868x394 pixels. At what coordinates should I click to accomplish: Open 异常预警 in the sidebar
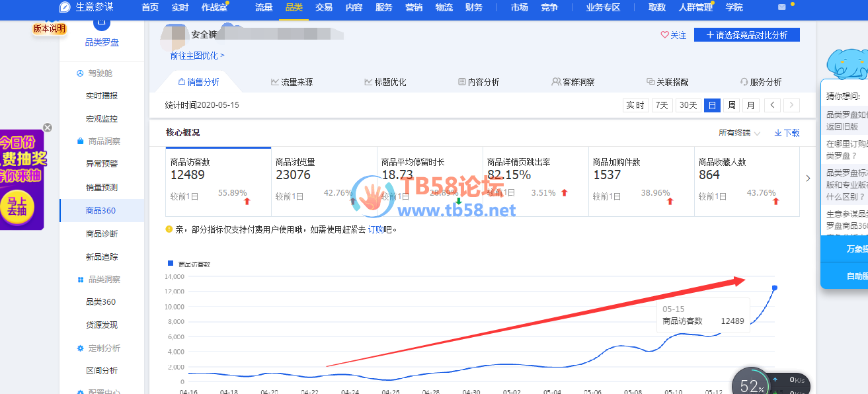102,164
